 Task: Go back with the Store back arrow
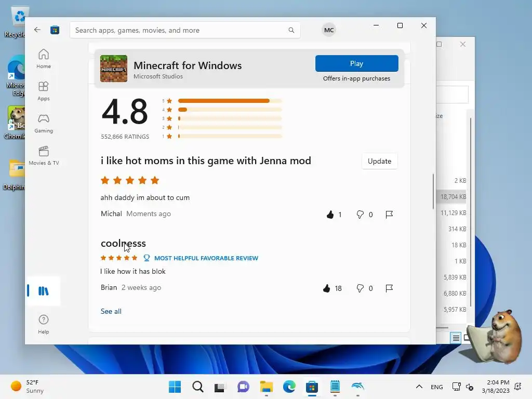point(37,30)
